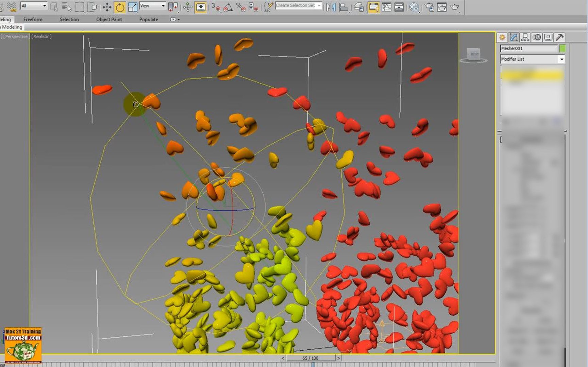Activate the Select and Rotate tool
This screenshot has width=588, height=367.
(x=120, y=7)
